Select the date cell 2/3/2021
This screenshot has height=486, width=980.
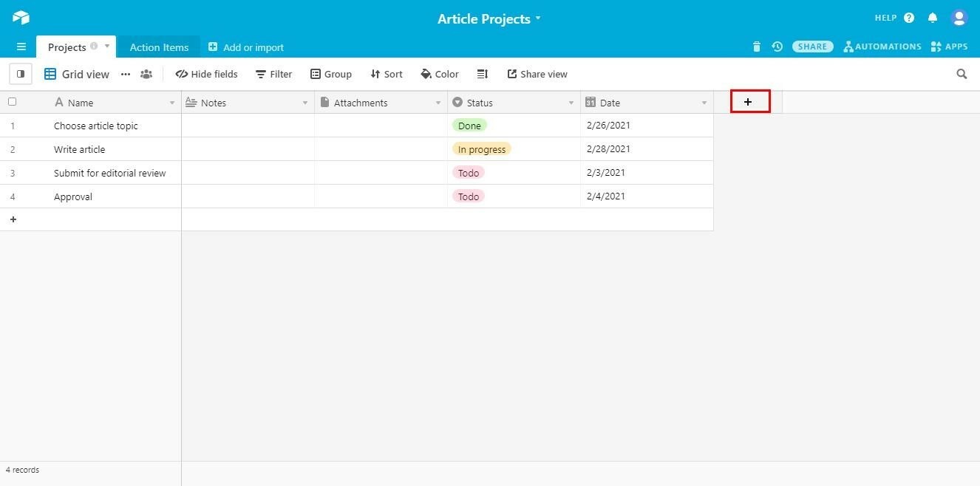(x=647, y=173)
